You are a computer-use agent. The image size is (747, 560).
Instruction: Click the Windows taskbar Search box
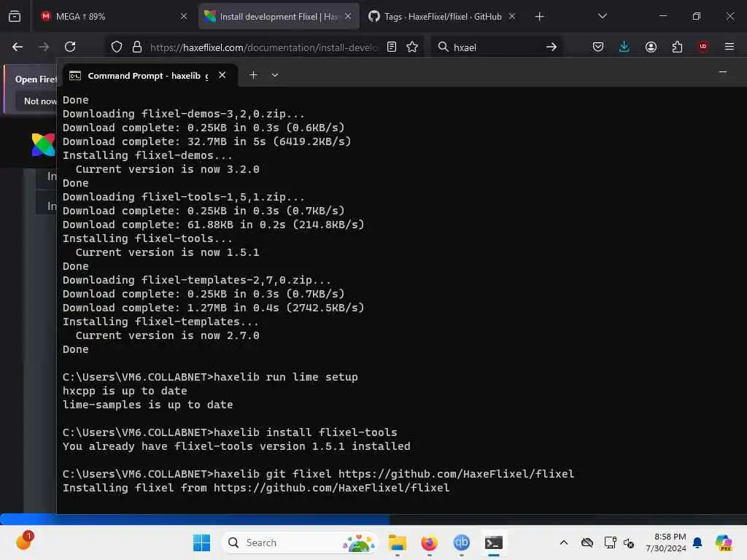point(300,542)
